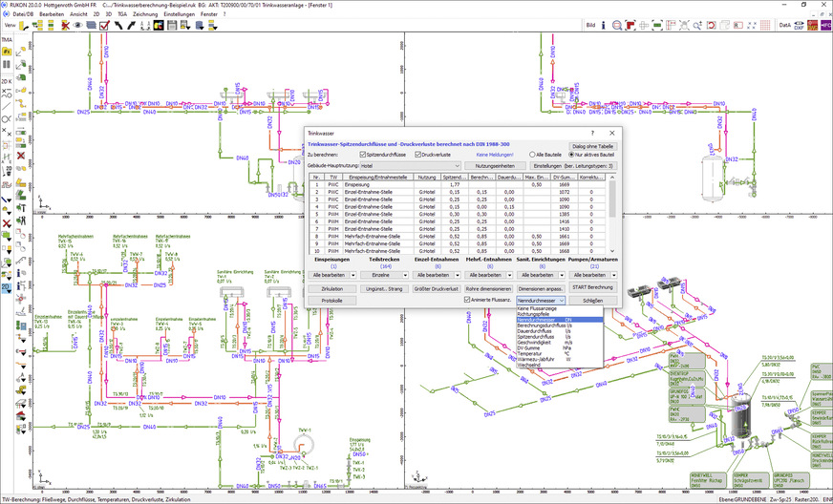The width and height of the screenshot is (833, 504).
Task: Toggle the Druckverluste checkbox
Action: tap(418, 154)
